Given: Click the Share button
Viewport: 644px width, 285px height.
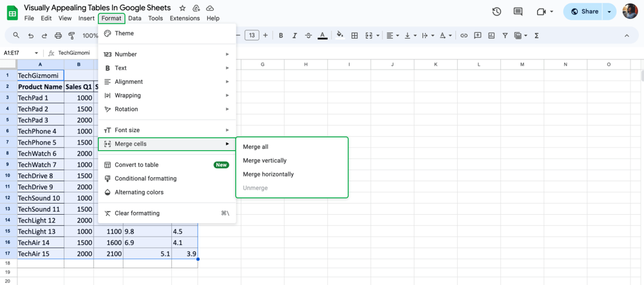Looking at the screenshot, I should pos(583,12).
